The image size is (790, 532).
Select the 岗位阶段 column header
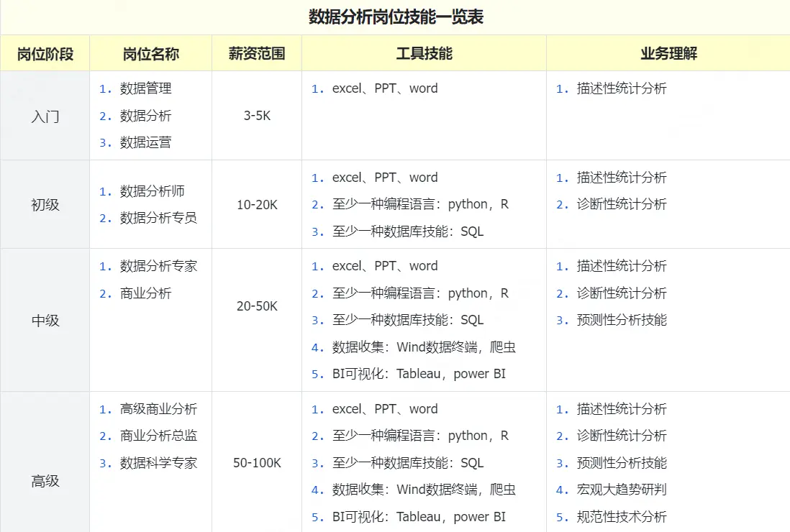(45, 54)
